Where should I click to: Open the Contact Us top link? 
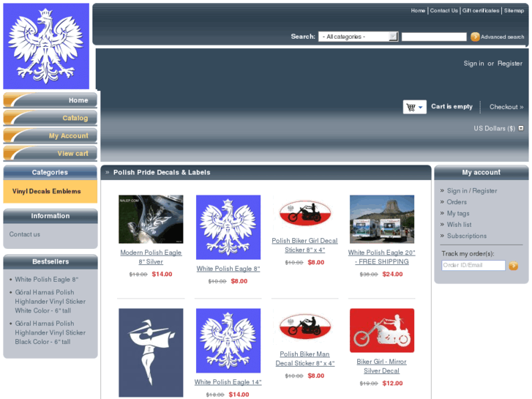(x=443, y=10)
